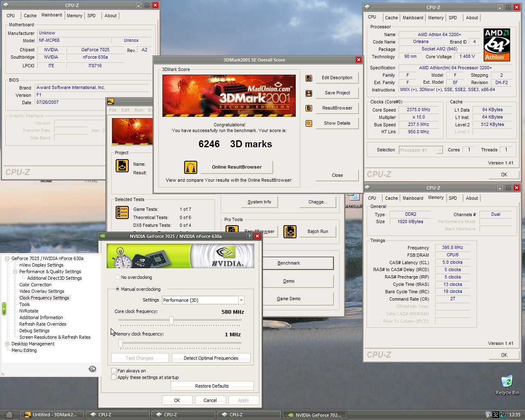
Task: Click the Edit Description notepad icon
Action: pyautogui.click(x=309, y=78)
